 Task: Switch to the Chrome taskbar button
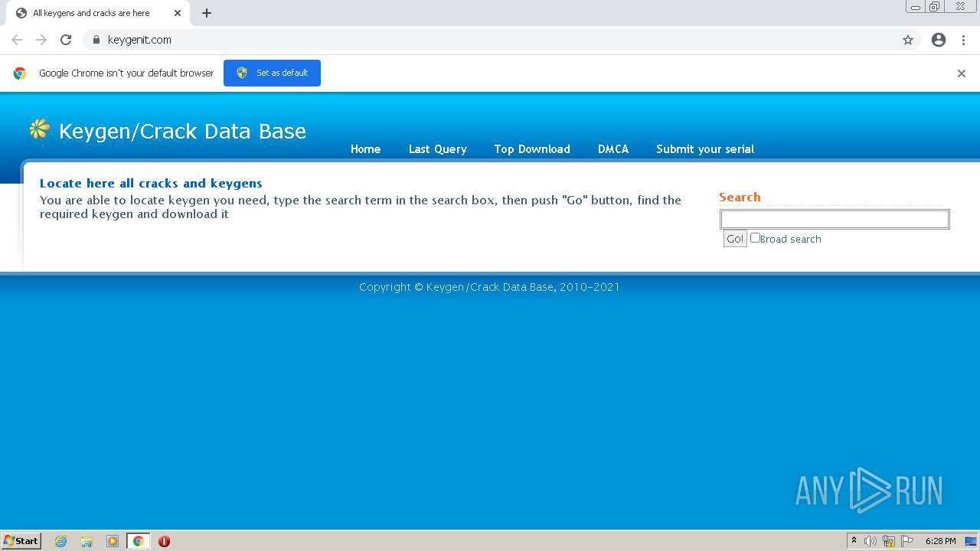point(138,541)
